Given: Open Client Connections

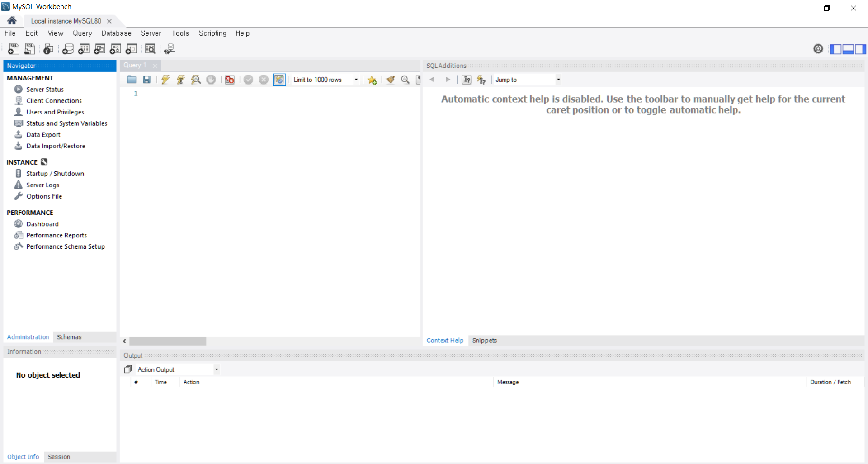Looking at the screenshot, I should tap(54, 101).
